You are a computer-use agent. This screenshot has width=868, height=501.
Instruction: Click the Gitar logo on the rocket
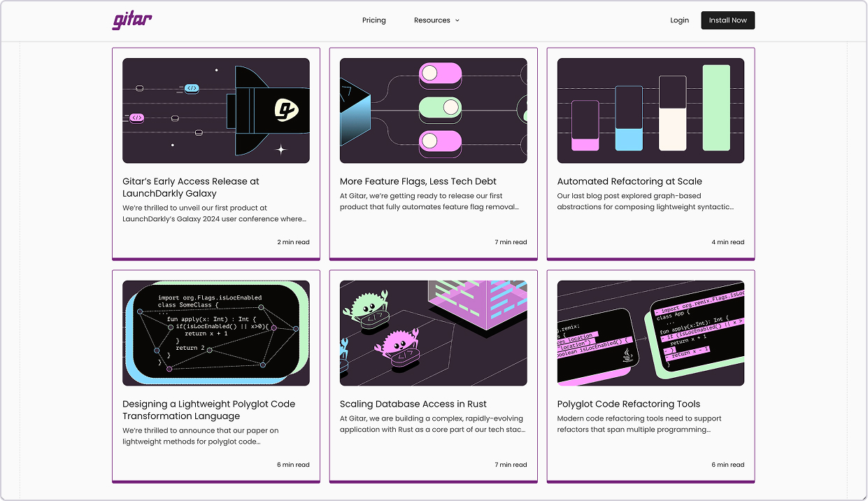click(285, 110)
